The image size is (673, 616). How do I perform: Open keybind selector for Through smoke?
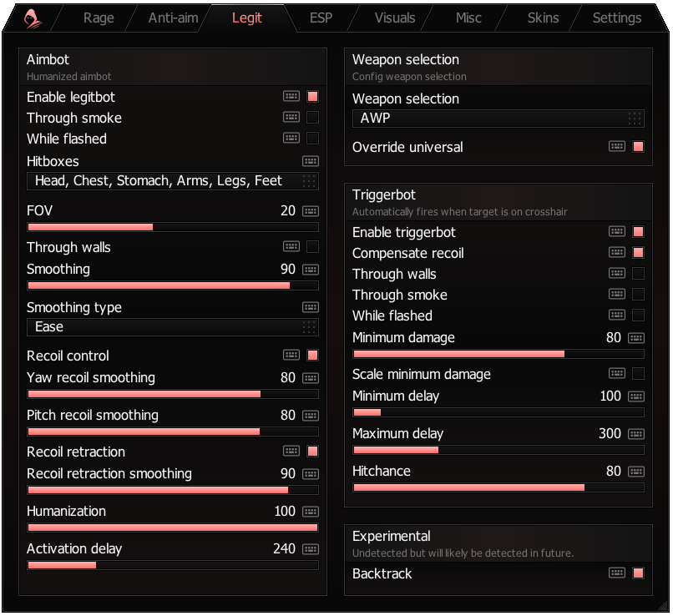click(291, 118)
